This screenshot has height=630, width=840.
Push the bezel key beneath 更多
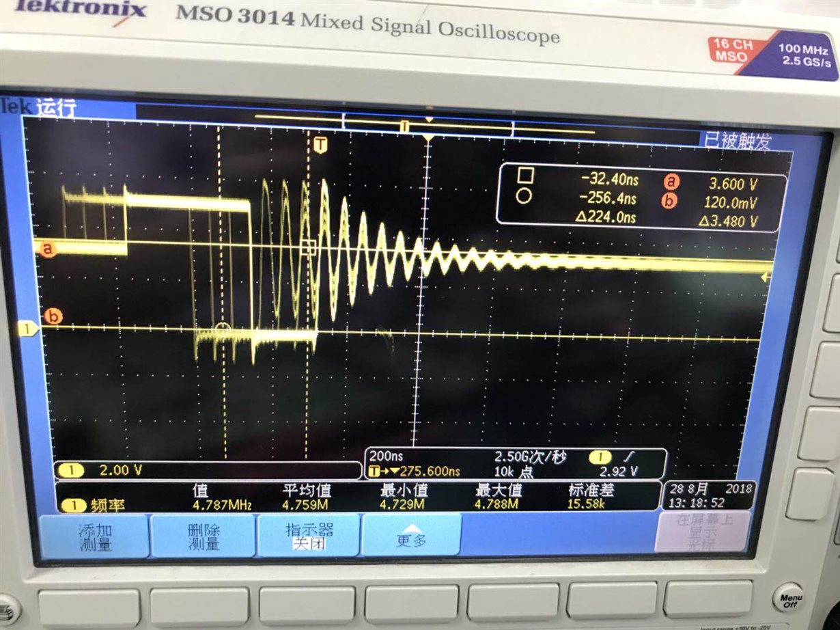[x=412, y=603]
